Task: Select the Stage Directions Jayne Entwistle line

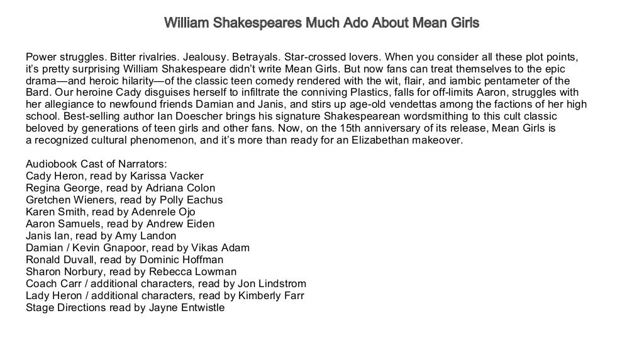Action: click(125, 308)
